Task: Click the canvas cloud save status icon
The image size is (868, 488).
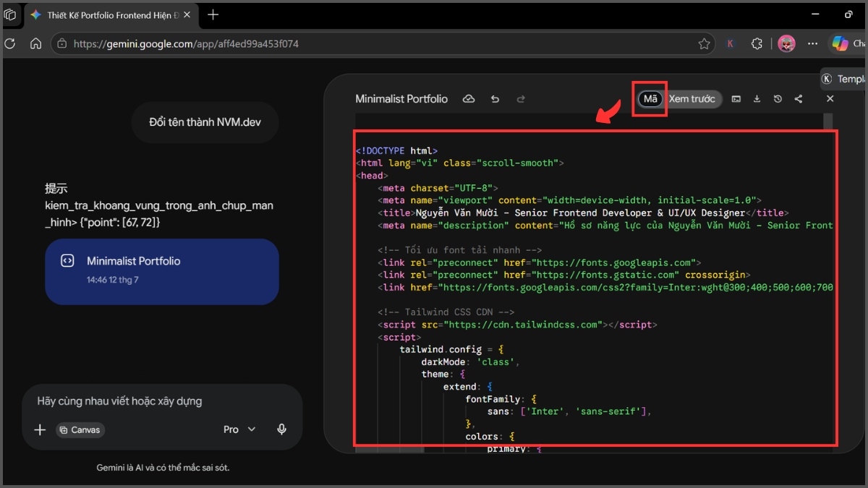Action: click(x=469, y=99)
